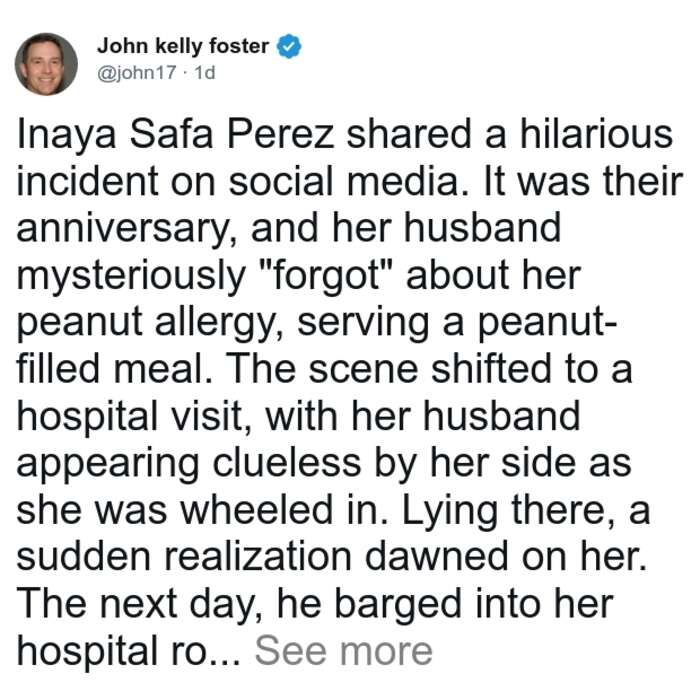Click the word wheeled in the post
Viewport: 700px width, 700px height.
tap(257, 510)
